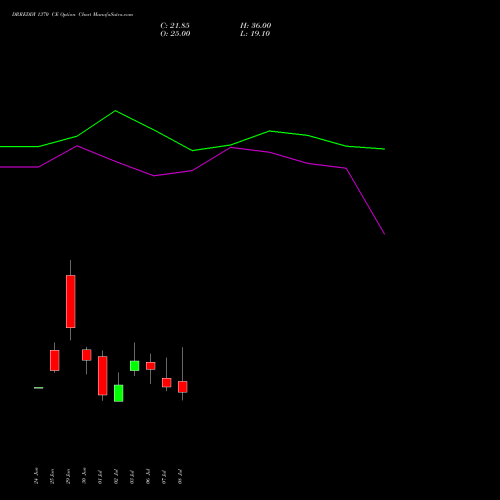Select the 29 Jun date label
The image size is (500, 500).
[x=68, y=476]
